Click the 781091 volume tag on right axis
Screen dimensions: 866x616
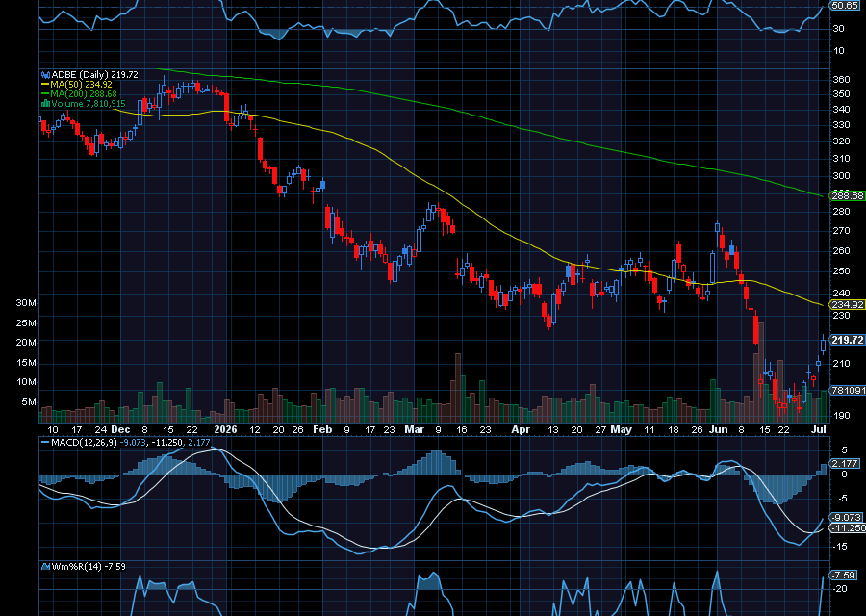coord(849,390)
